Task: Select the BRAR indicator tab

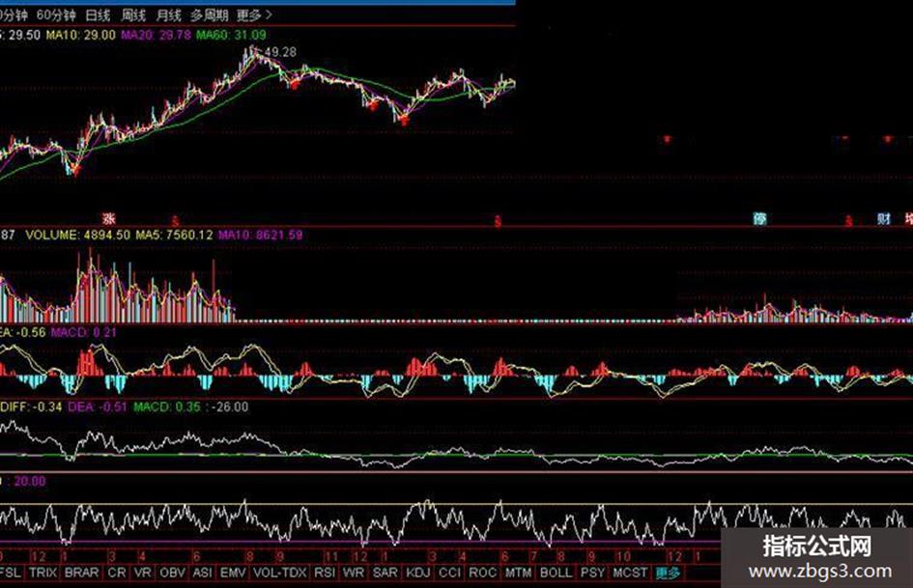Action: tap(81, 573)
